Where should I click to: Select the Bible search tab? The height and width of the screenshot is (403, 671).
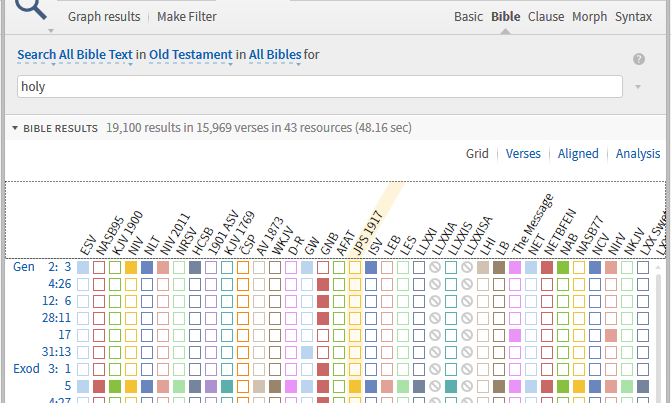(505, 17)
